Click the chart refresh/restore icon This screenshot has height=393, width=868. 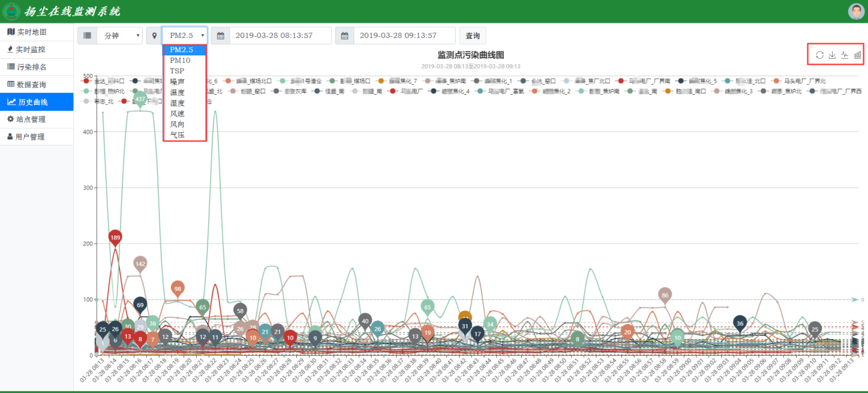point(819,55)
